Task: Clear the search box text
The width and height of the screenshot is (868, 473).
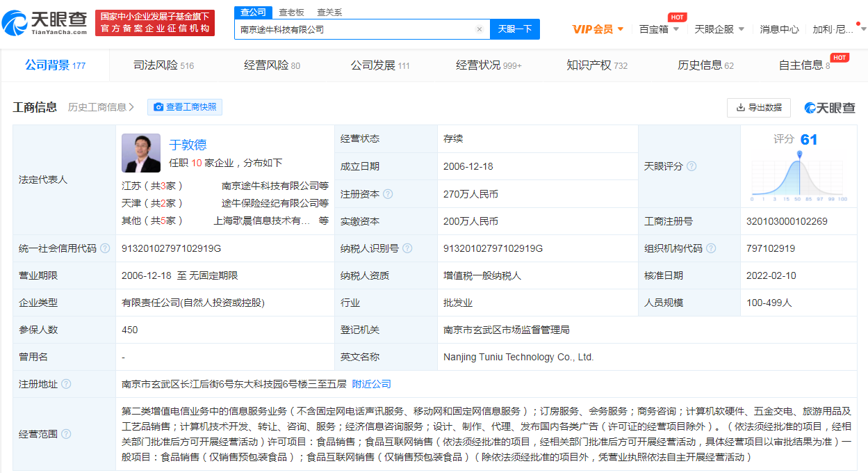Action: coord(479,29)
